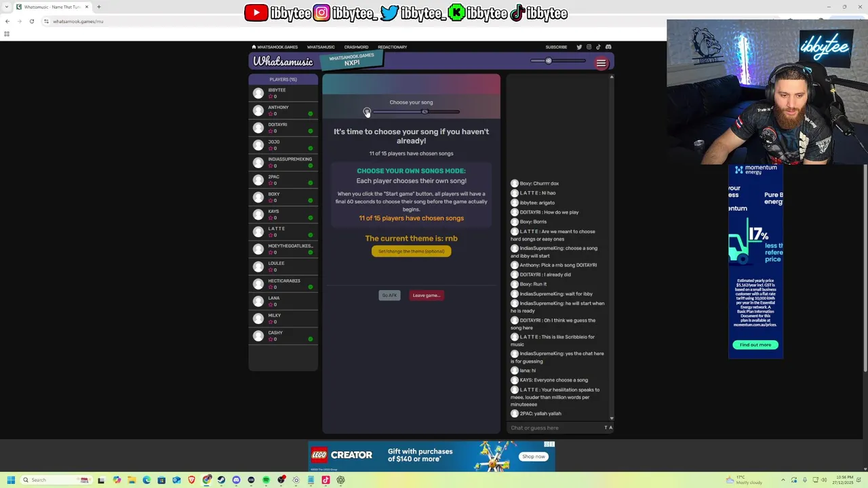This screenshot has width=868, height=488.
Task: Open the CRASHWORD nav link
Action: click(356, 47)
